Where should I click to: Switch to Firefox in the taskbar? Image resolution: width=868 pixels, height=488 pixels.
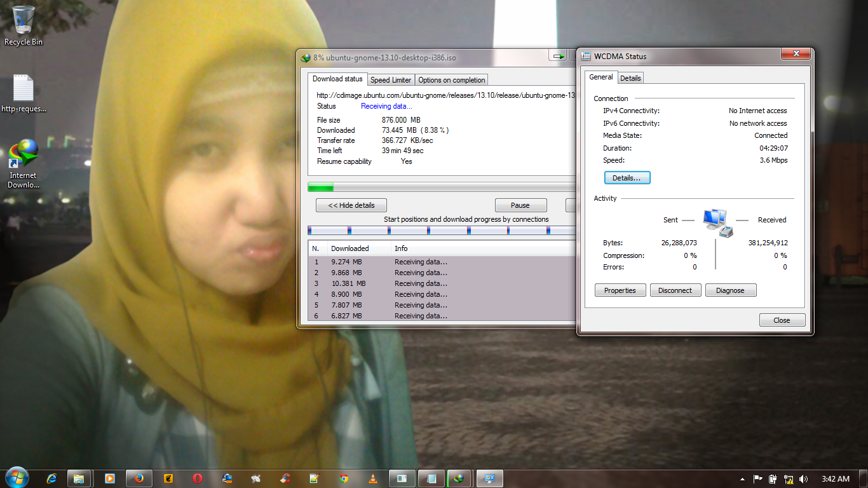139,478
